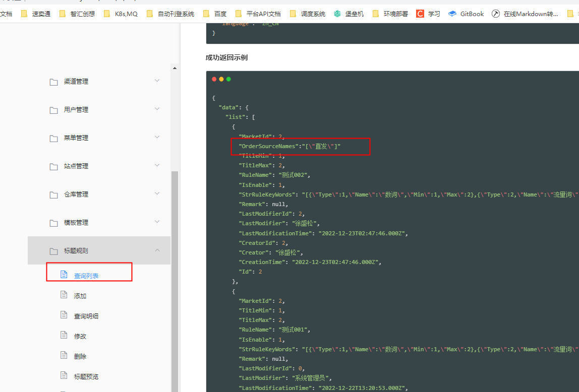Click the 成功返回示例 heading

coord(227,57)
